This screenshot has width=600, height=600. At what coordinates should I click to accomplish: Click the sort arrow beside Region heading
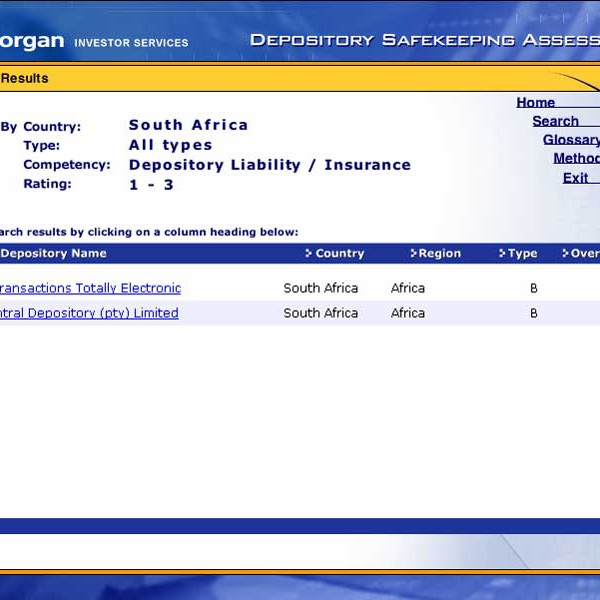[x=413, y=254]
